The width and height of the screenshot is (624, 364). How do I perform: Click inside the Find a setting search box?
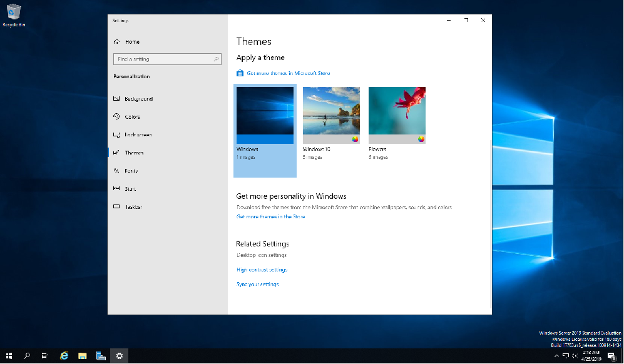click(x=167, y=59)
